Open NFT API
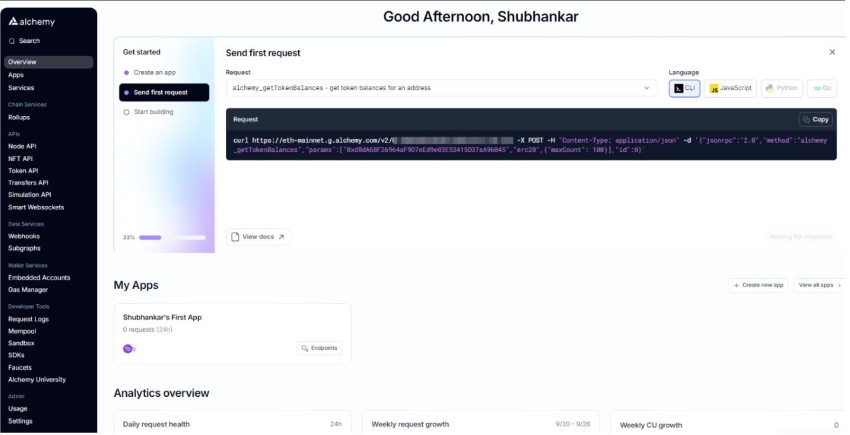This screenshot has height=435, width=850. click(20, 158)
